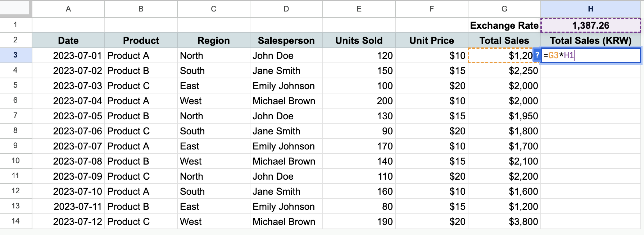Select the $3,800 total sales cell
The image size is (644, 235).
pos(504,221)
